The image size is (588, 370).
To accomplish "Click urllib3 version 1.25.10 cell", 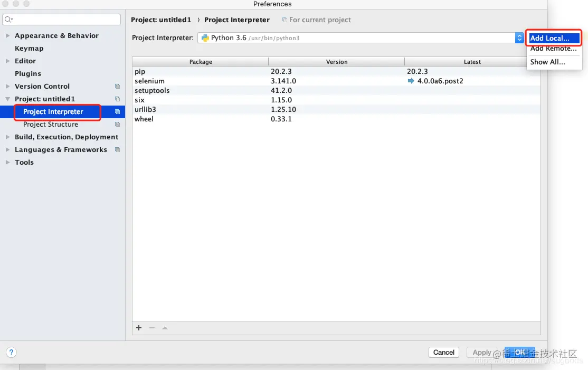I will tap(283, 109).
